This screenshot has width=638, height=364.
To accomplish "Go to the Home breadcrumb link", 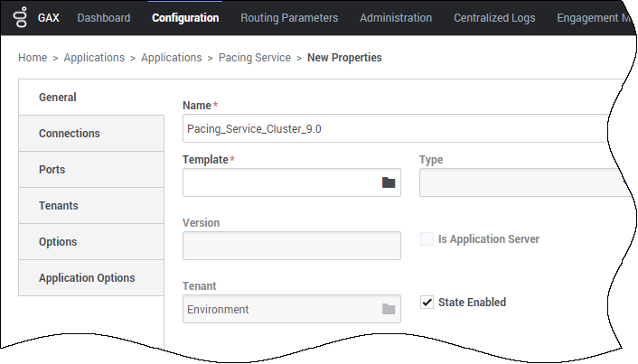I will (x=33, y=58).
